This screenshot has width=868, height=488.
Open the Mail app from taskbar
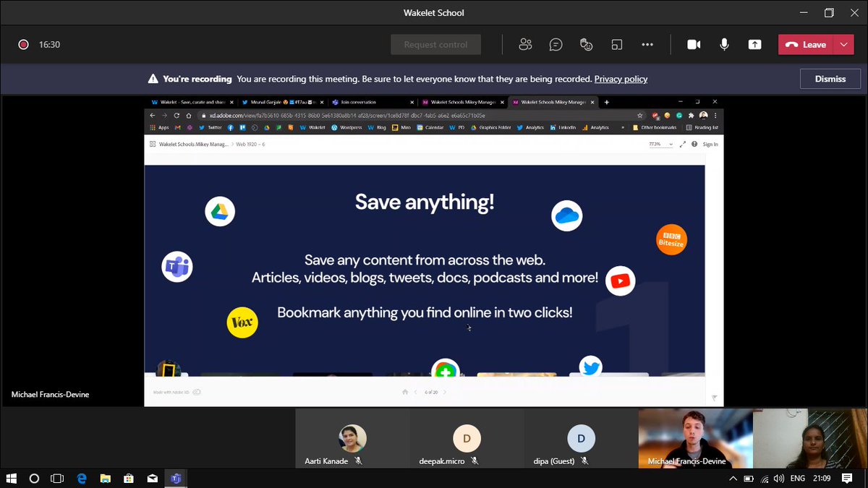(152, 479)
